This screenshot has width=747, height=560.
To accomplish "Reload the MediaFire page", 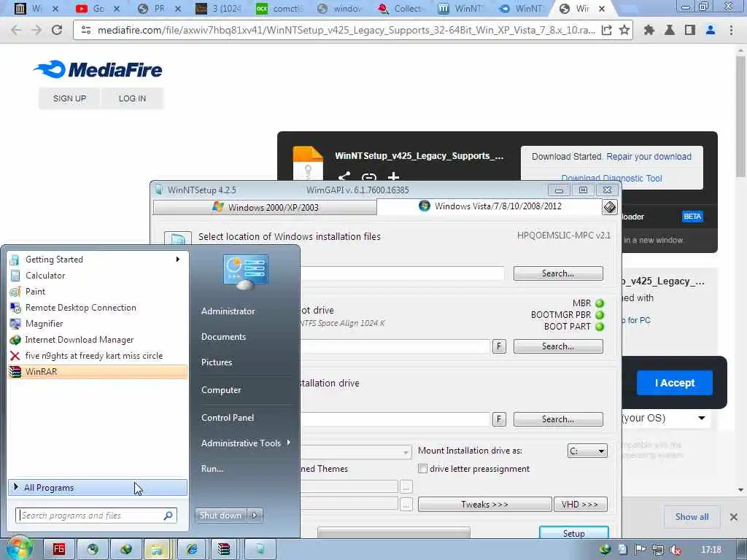I will coord(57,30).
